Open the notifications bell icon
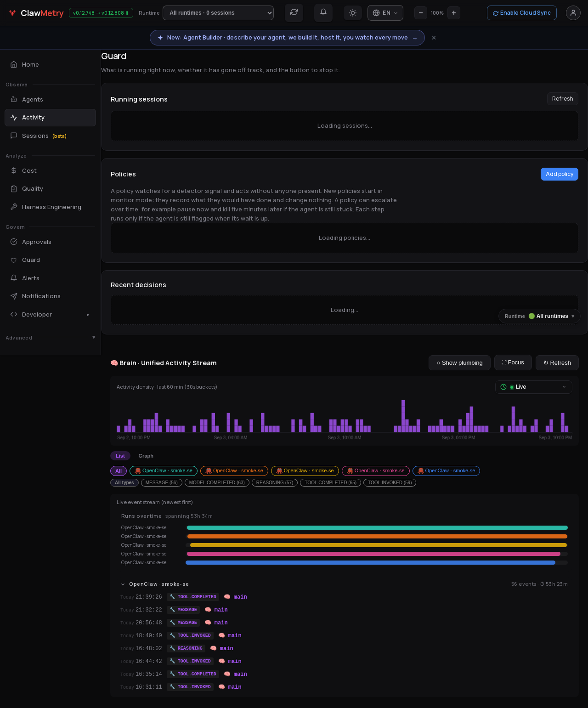The width and height of the screenshot is (588, 708). pos(323,13)
